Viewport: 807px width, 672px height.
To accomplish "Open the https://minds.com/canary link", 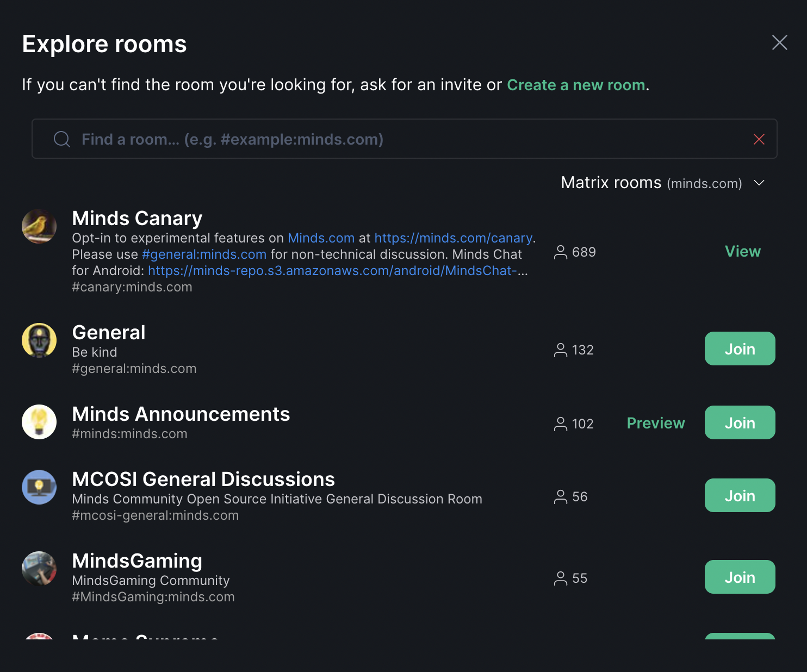I will point(453,238).
